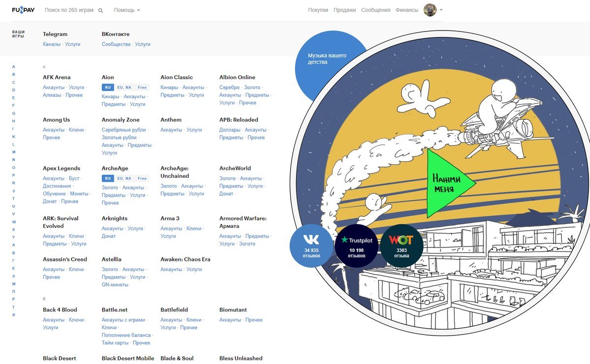
Task: Select ArcheAge RU server toggle
Action: pos(108,178)
